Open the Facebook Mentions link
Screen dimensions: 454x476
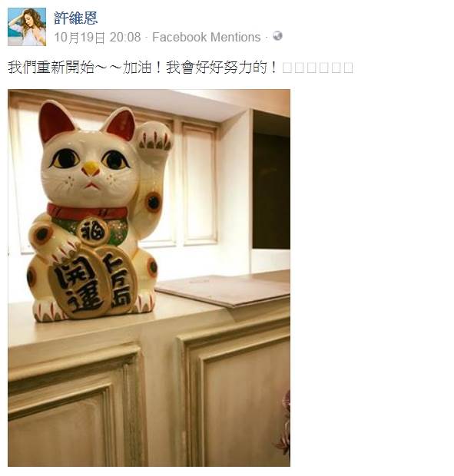tap(206, 38)
